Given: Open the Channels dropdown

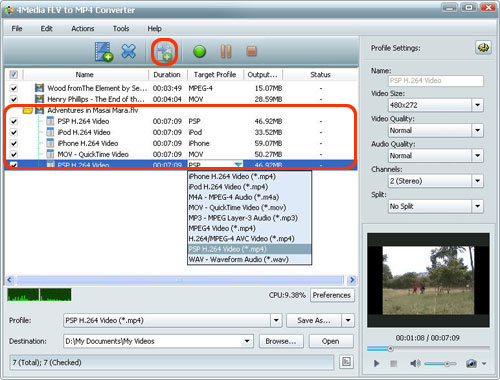Looking at the screenshot, I should (478, 181).
